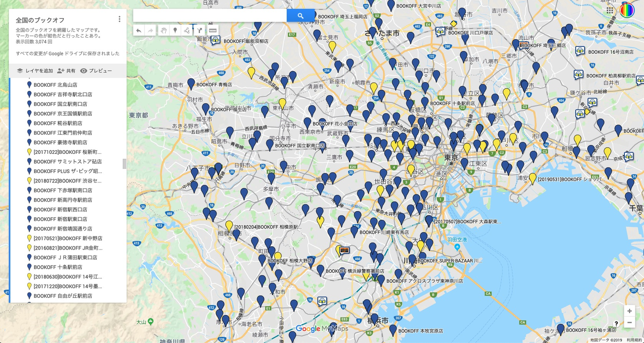Click the yellow pin labeled [20180204]BOOKOFF 相模原駅...
The image size is (644, 343).
pos(229,226)
